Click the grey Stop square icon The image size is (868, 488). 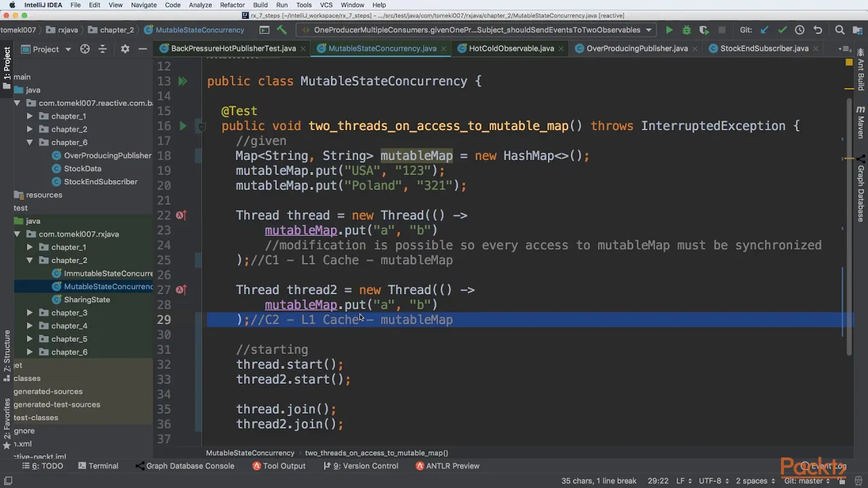(722, 30)
